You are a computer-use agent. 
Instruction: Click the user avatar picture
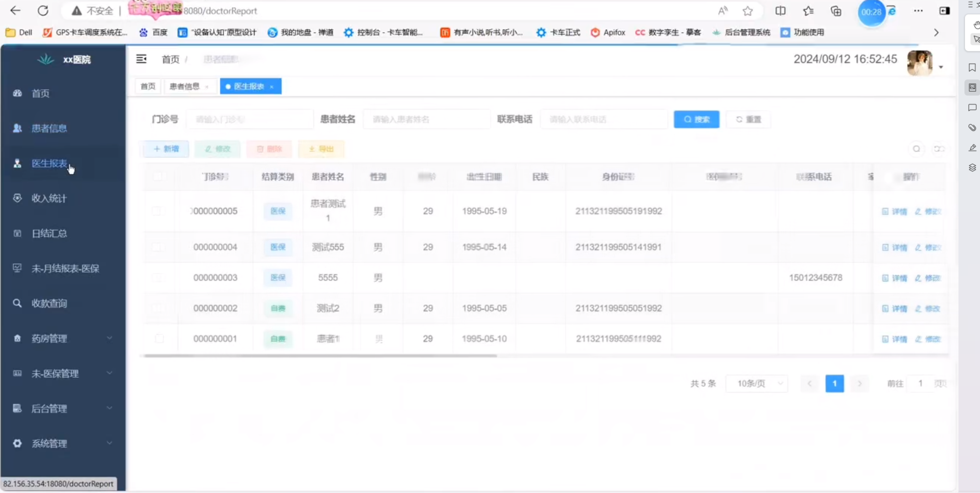coord(919,63)
